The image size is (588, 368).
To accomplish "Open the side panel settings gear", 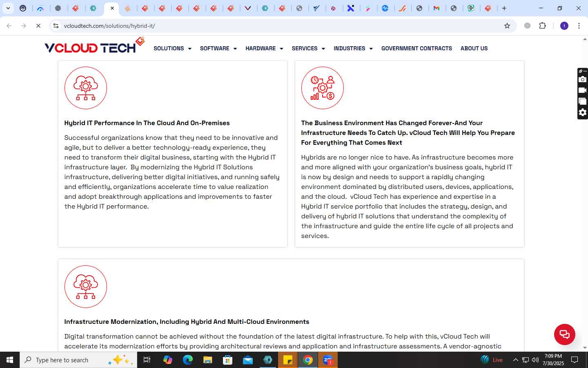I will coord(583,112).
